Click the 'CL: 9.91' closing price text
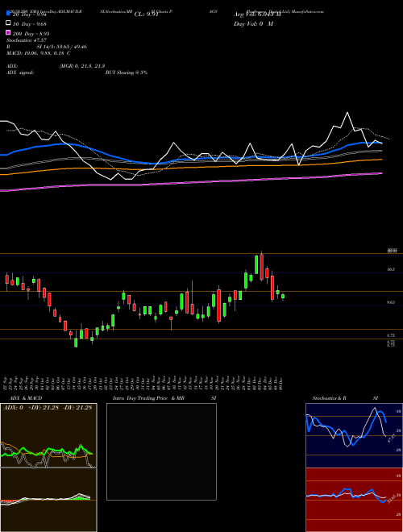The width and height of the screenshot is (403, 532). tap(146, 15)
